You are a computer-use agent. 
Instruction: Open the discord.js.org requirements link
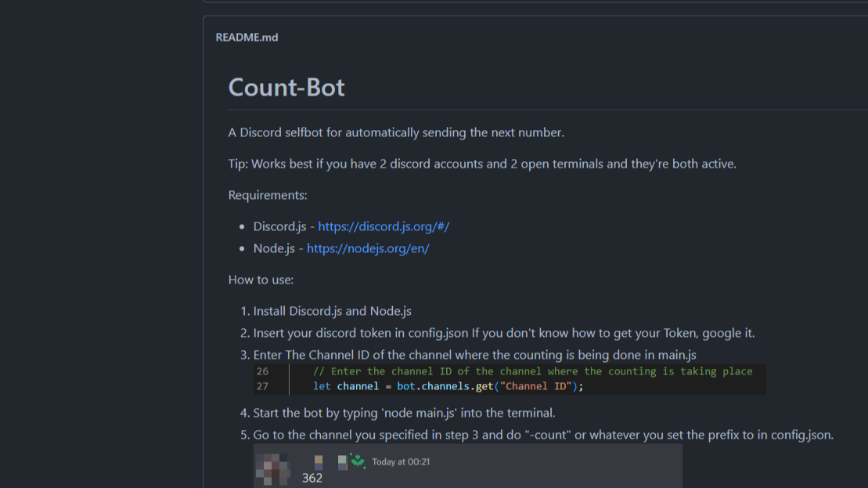click(x=384, y=226)
